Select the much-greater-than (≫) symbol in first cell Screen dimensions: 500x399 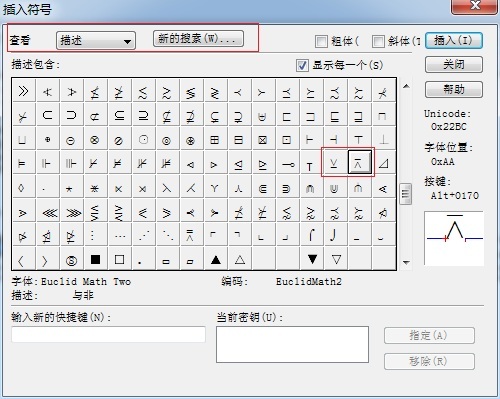[23, 91]
